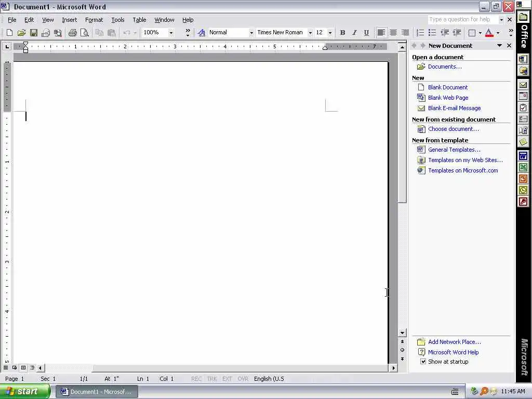Open the Edit menu

click(29, 20)
